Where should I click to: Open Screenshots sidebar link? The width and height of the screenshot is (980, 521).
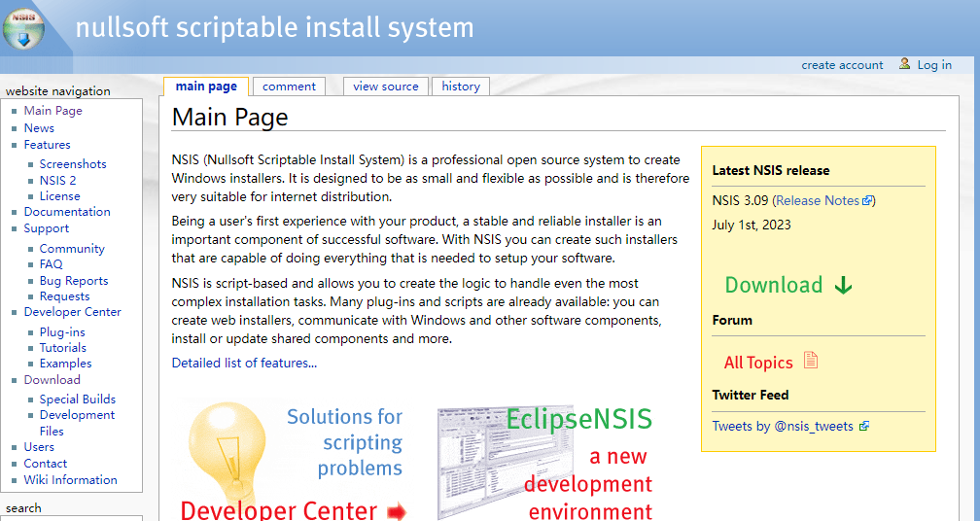coord(73,163)
